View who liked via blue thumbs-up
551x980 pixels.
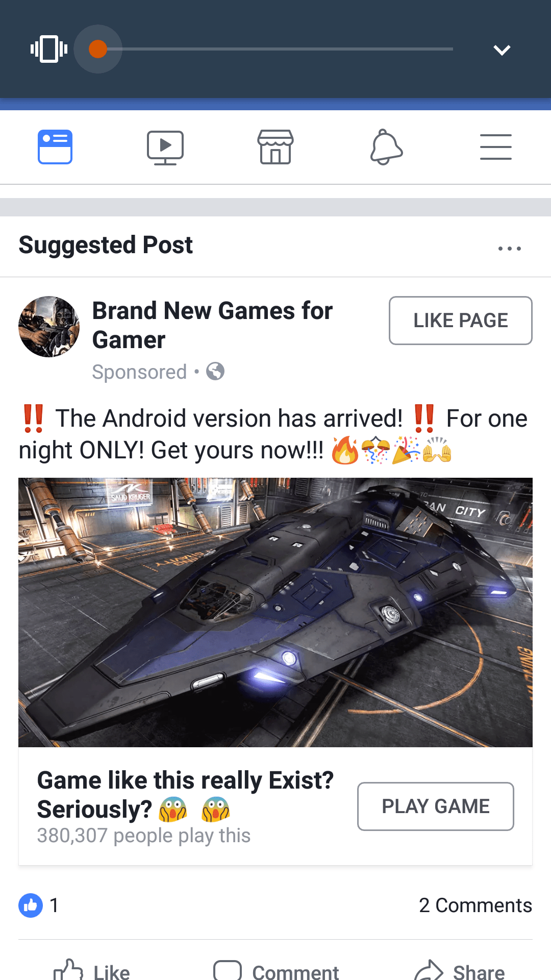pos(31,905)
